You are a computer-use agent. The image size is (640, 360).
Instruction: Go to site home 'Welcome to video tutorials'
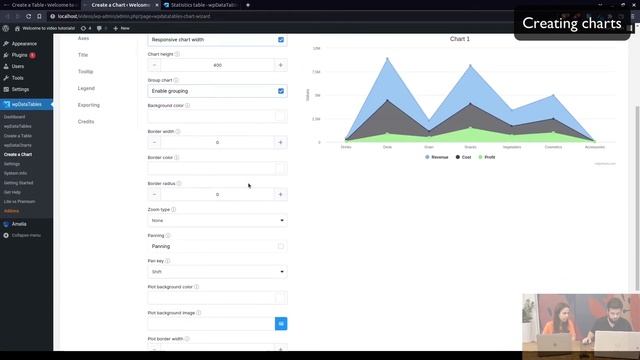click(45, 28)
